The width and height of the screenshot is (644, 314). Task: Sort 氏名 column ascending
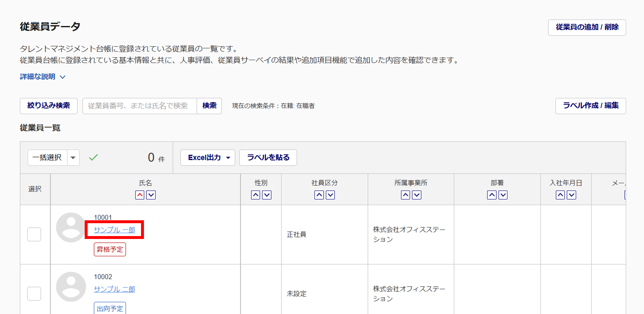[x=140, y=195]
